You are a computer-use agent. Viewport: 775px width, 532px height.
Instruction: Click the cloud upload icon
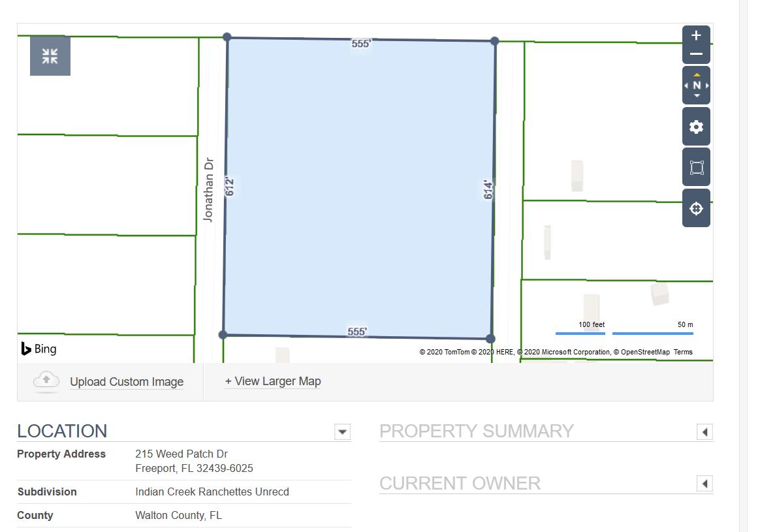click(46, 381)
